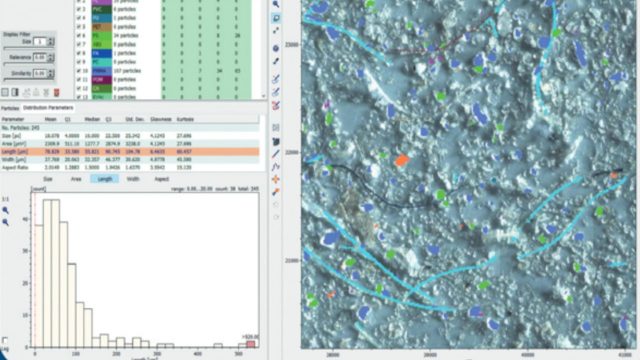Select the magnifier zoom tool in image toolbar
640x360 pixels.
tap(276, 4)
